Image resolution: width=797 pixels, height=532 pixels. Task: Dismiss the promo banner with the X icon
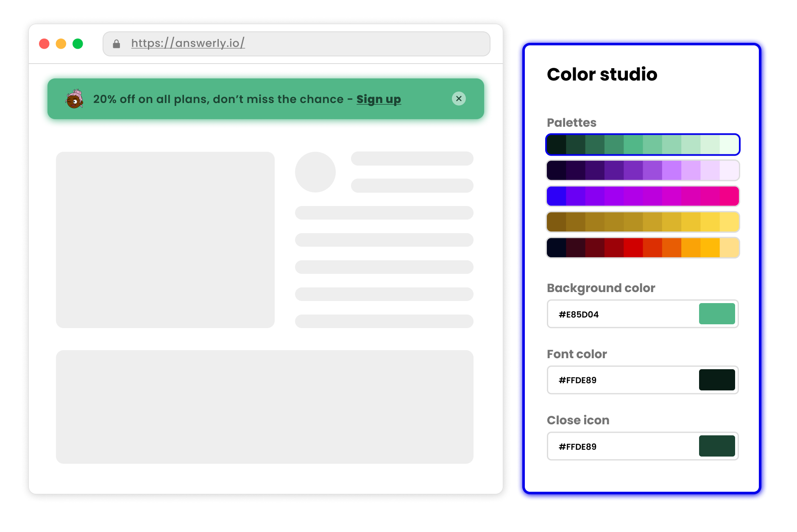tap(459, 99)
